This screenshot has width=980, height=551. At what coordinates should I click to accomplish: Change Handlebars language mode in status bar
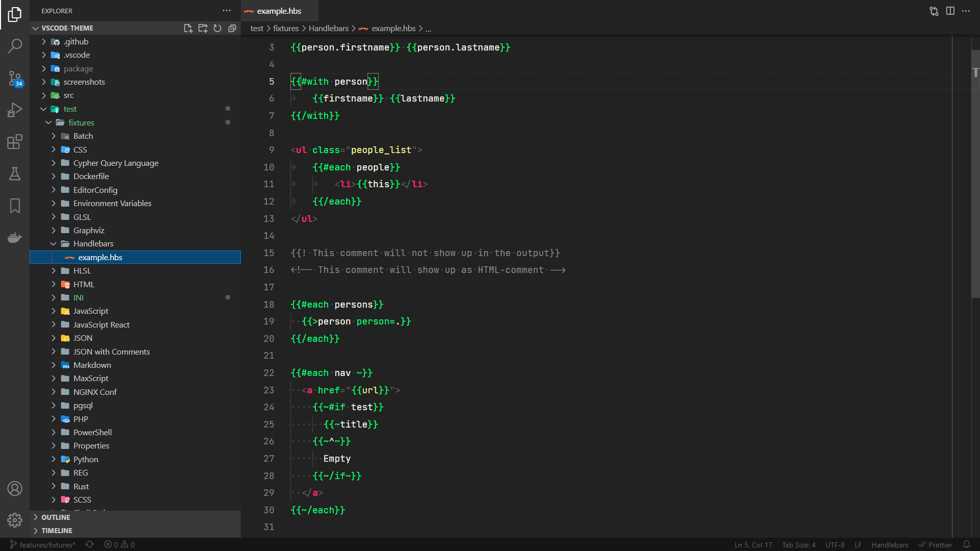tap(889, 544)
